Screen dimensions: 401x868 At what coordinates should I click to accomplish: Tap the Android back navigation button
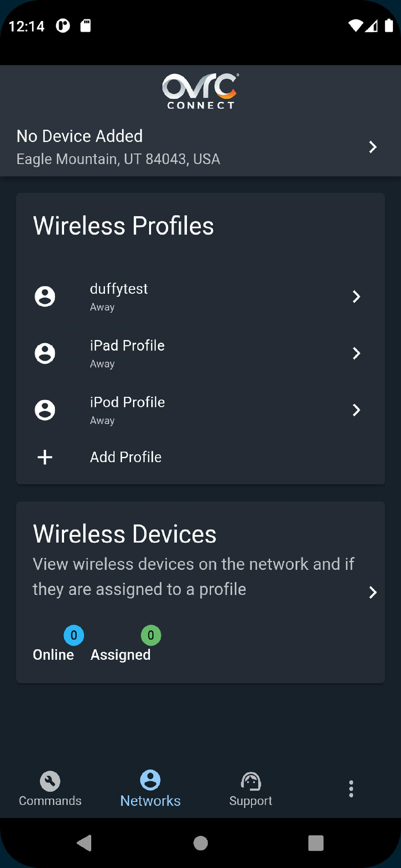point(85,843)
